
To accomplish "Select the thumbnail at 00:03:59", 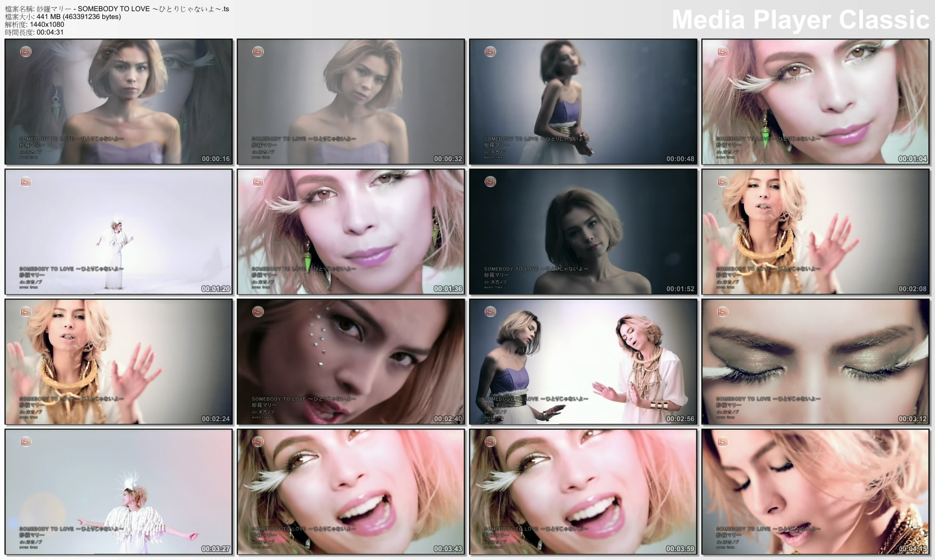I will [x=583, y=491].
